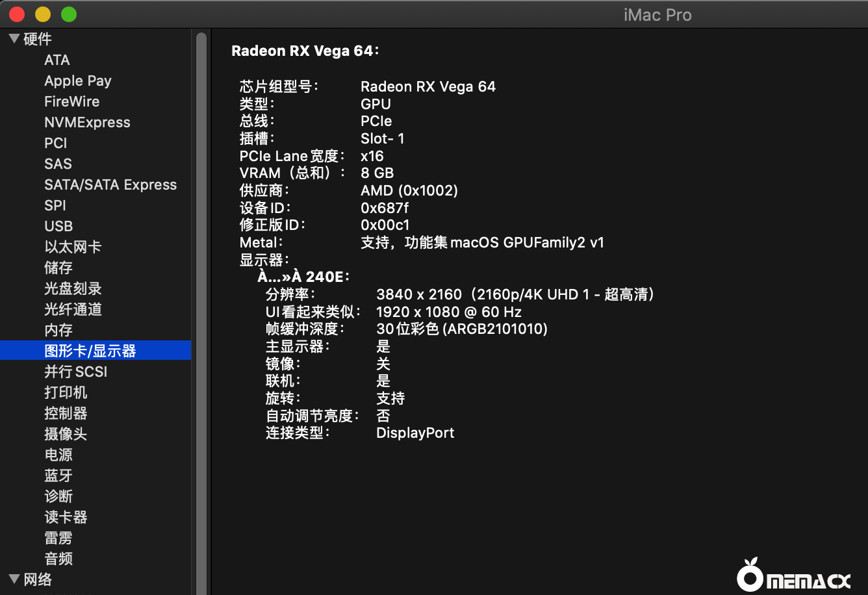The height and width of the screenshot is (595, 868).
Task: Select 蓝牙 Bluetooth in sidebar
Action: coord(58,475)
